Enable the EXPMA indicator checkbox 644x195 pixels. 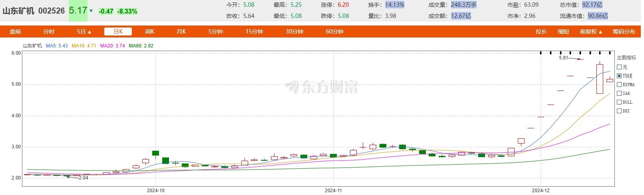click(x=619, y=85)
